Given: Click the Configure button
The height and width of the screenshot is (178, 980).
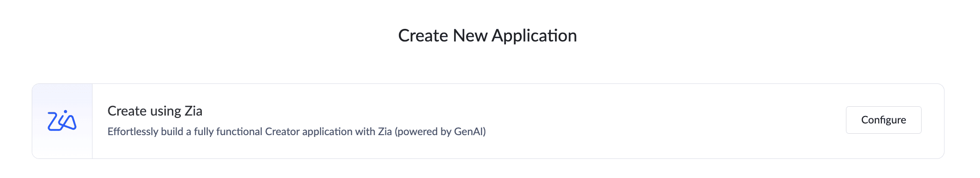Looking at the screenshot, I should click(883, 120).
